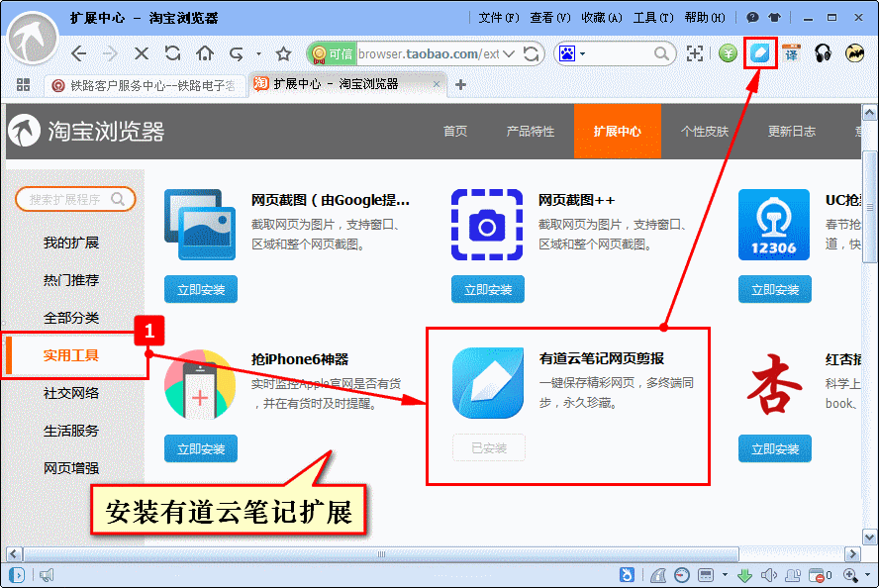Select 扩展中心 in site navigation
This screenshot has width=879, height=588.
click(x=618, y=132)
